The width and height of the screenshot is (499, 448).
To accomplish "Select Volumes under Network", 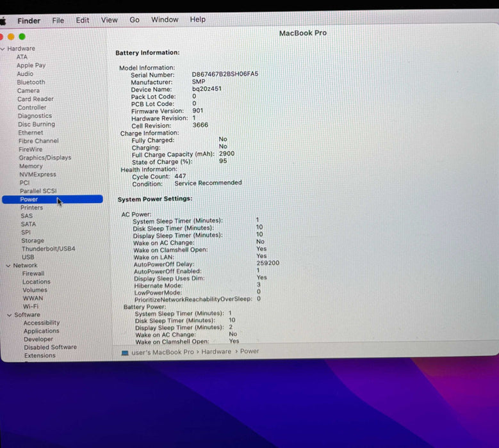I will pos(35,290).
